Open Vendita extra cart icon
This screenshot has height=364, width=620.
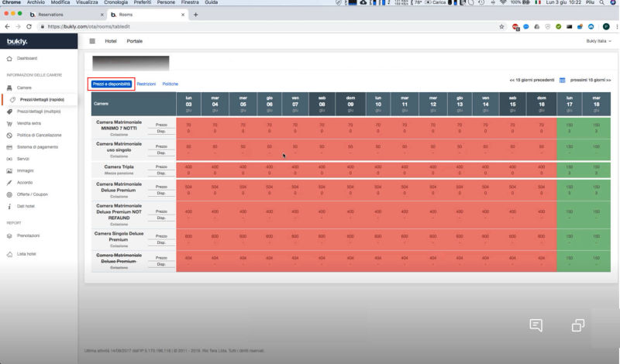click(9, 123)
